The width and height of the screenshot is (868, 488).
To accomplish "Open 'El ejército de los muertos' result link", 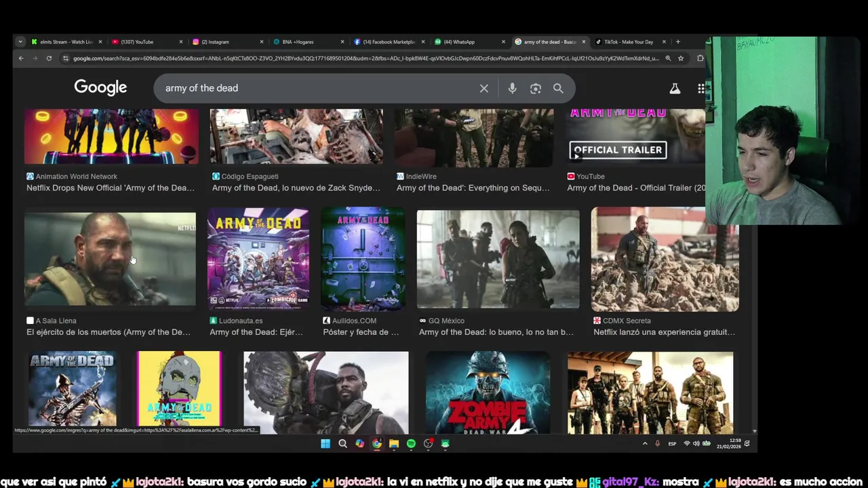I will point(108,332).
